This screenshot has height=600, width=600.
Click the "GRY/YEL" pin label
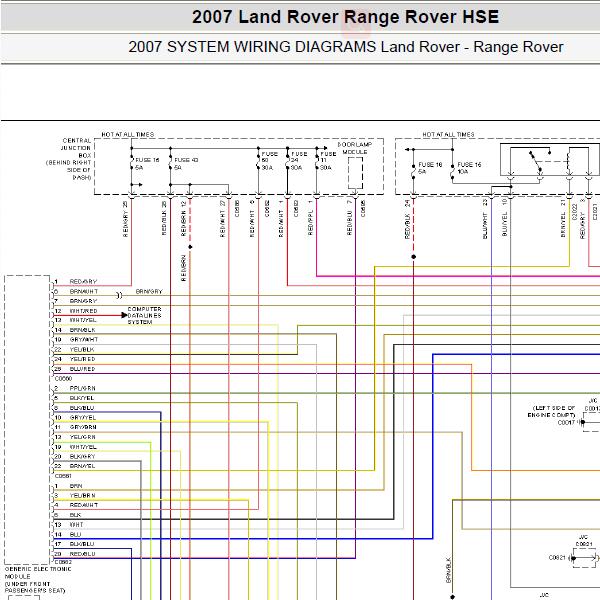(x=83, y=418)
